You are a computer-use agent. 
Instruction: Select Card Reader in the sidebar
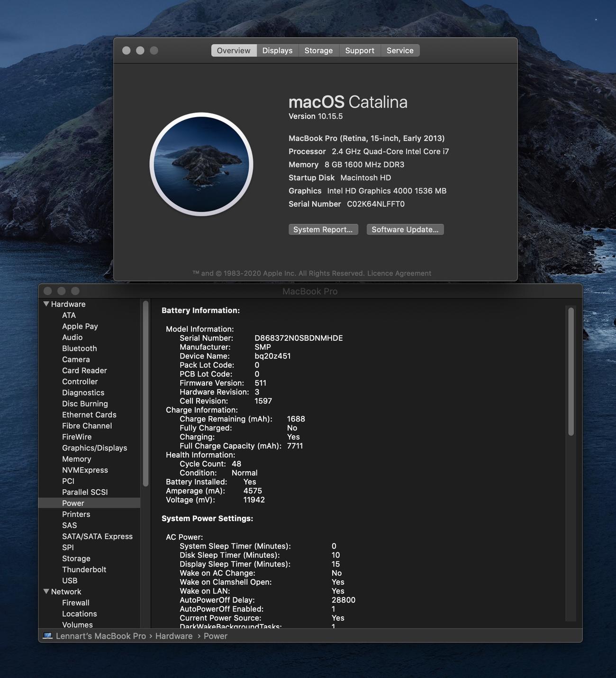[84, 370]
